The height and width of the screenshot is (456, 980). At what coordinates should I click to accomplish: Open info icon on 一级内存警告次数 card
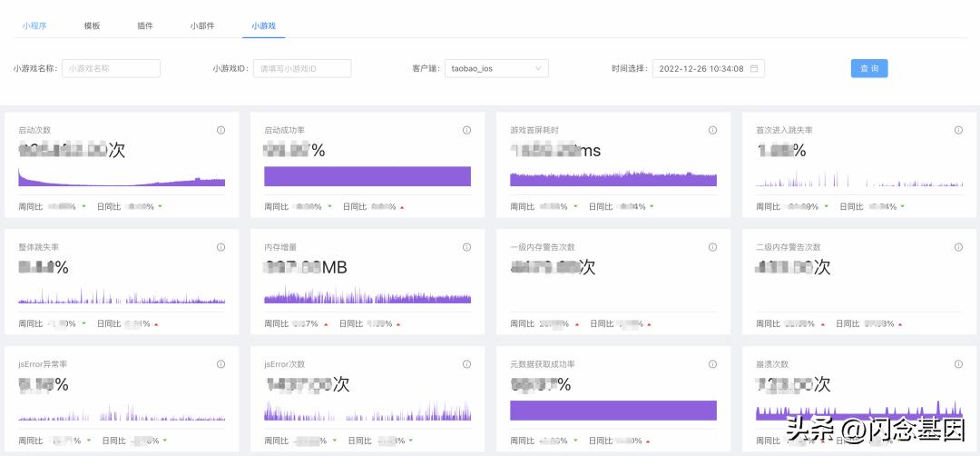(712, 247)
